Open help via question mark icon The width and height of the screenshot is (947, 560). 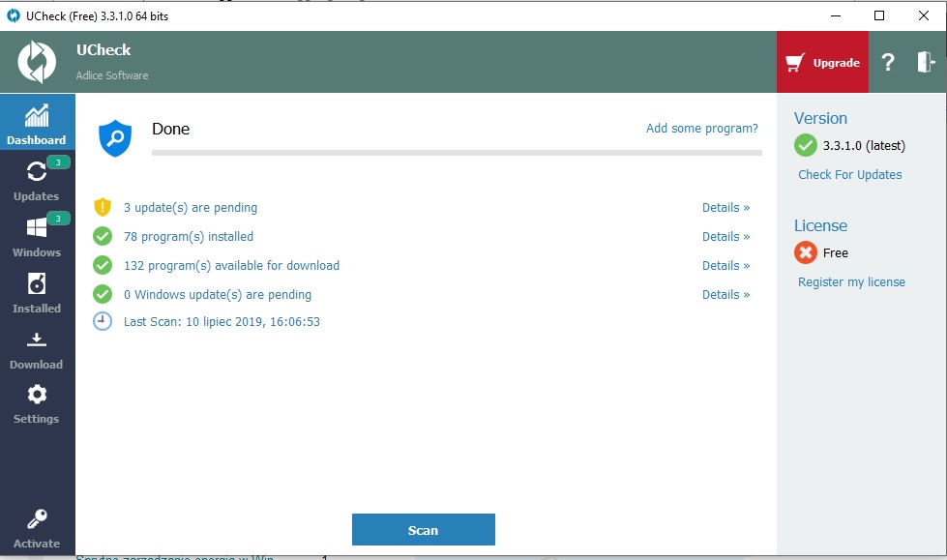(x=888, y=62)
